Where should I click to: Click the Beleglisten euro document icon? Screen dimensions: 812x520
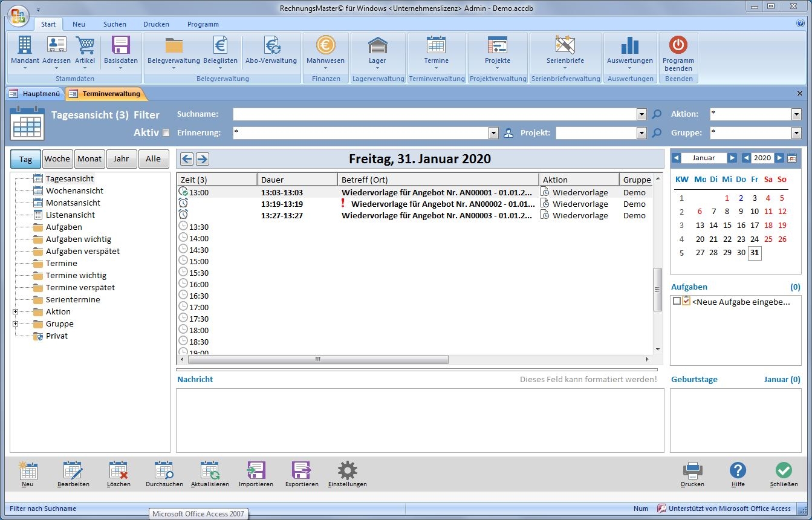[x=220, y=45]
